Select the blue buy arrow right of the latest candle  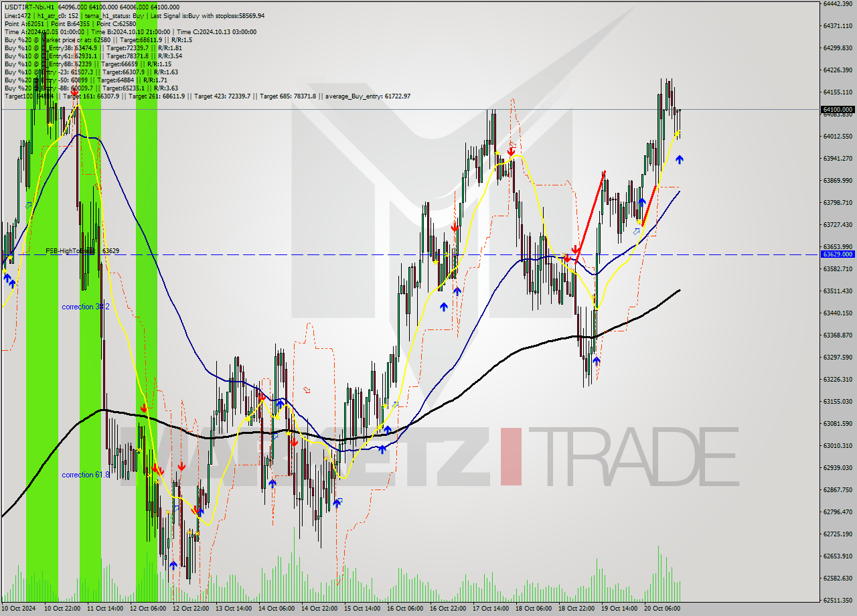(680, 159)
